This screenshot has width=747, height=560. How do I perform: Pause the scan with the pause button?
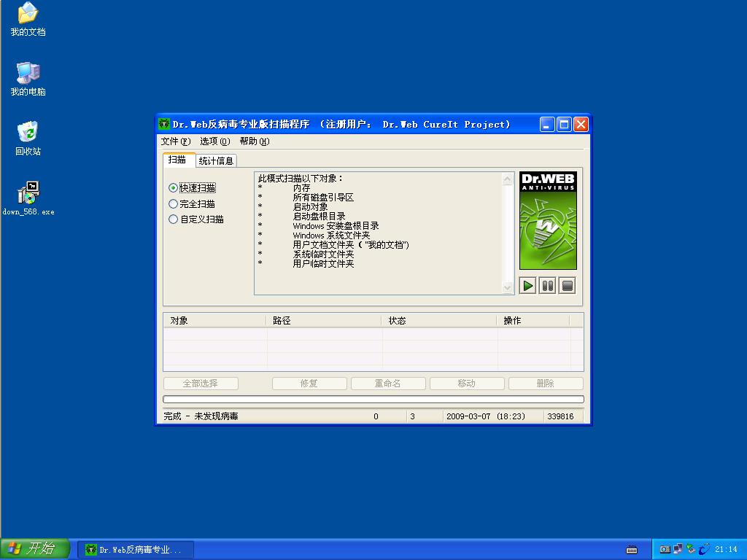tap(548, 286)
